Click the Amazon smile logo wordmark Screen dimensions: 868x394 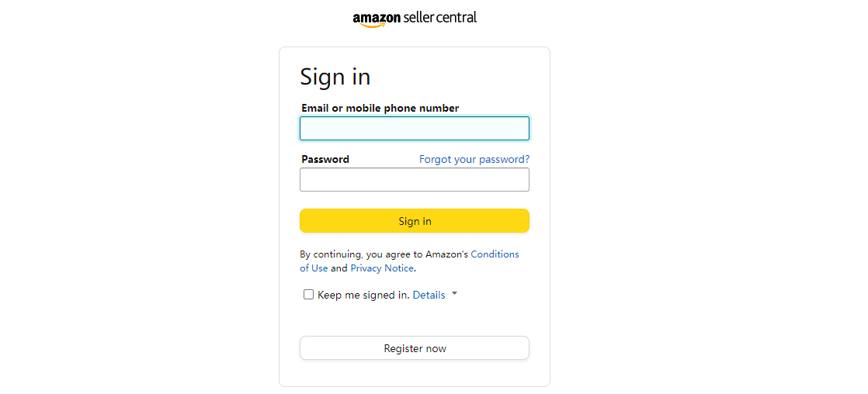pyautogui.click(x=377, y=19)
